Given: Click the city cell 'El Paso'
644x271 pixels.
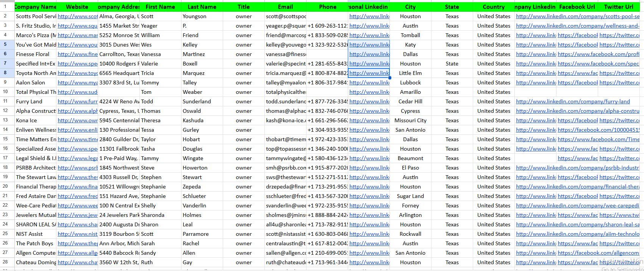Looking at the screenshot, I should pos(410,168).
